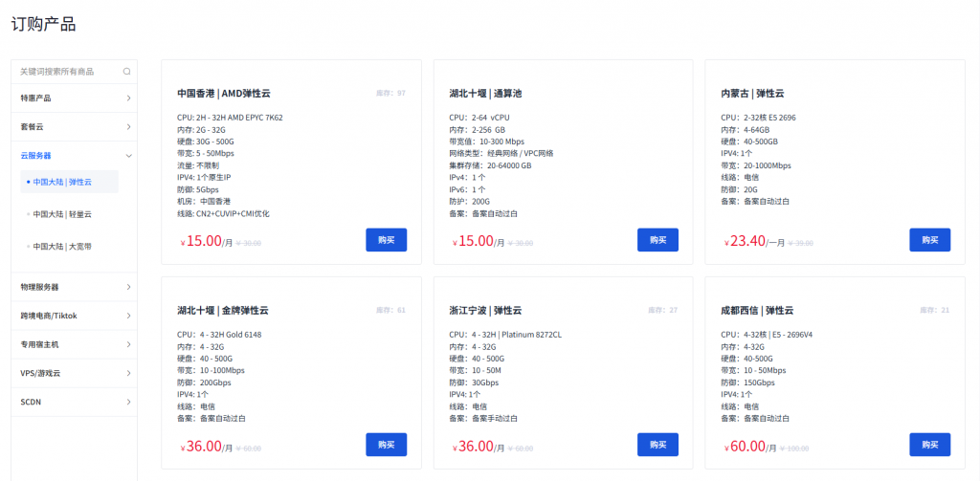This screenshot has width=980, height=481.
Task: Open 中国大陆 | 大宽带 submenu item
Action: point(62,247)
